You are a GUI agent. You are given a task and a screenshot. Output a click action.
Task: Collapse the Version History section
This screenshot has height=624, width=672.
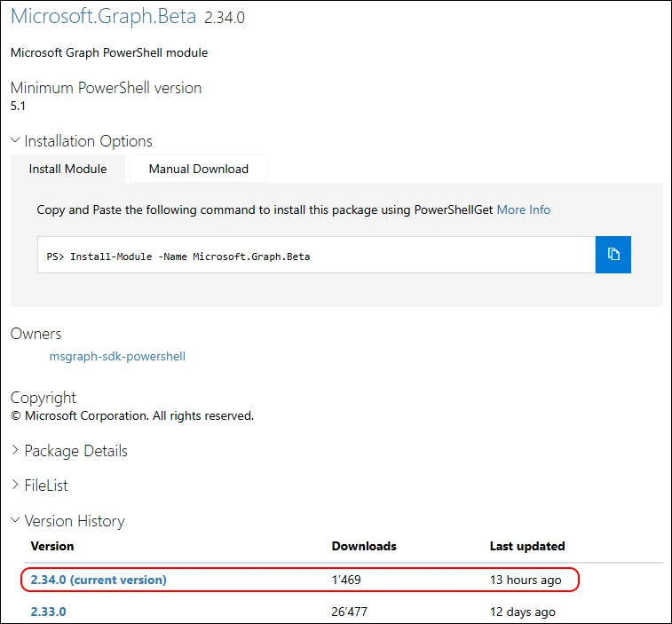click(67, 521)
